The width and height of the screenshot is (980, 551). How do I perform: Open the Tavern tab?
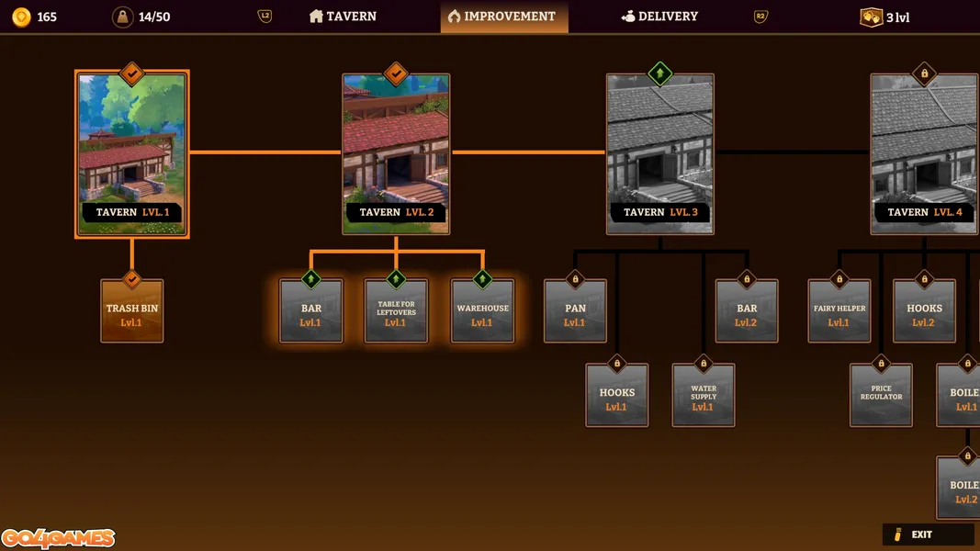point(343,17)
